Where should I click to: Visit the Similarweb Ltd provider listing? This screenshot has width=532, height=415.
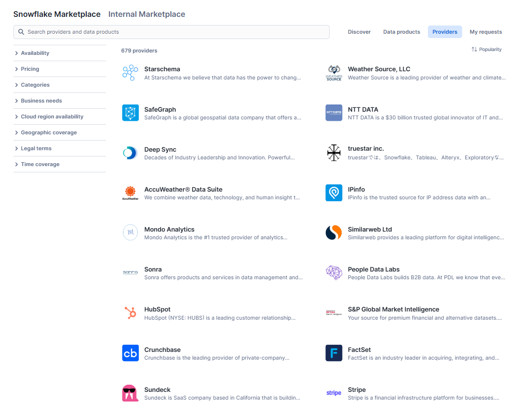tap(370, 229)
